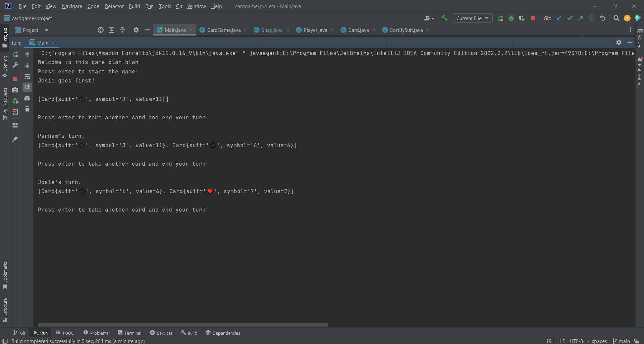Toggle the Notifications side panel
Screen dimensions: 644x344
coord(639,72)
